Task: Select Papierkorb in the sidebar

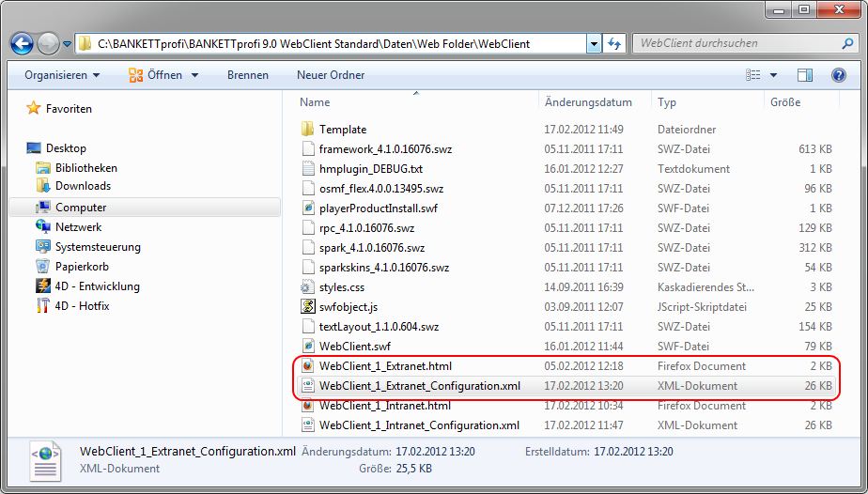Action: coord(82,267)
